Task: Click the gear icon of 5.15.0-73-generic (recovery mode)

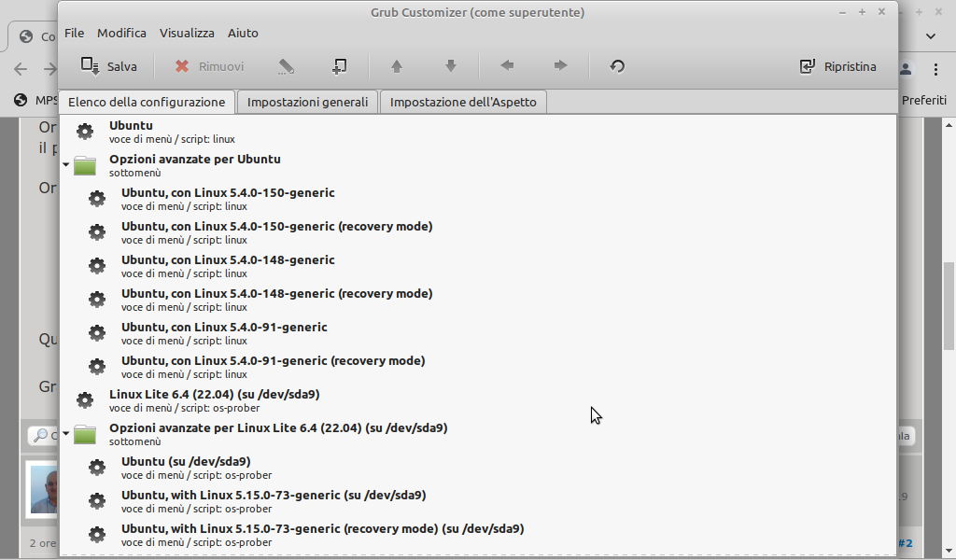Action: [97, 535]
